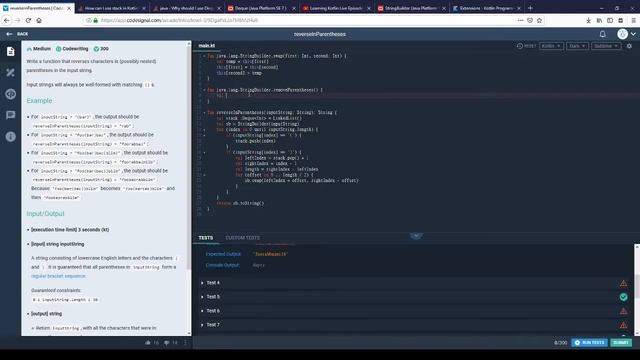Bookmark this page with the star
The image size is (640, 360).
point(539,20)
